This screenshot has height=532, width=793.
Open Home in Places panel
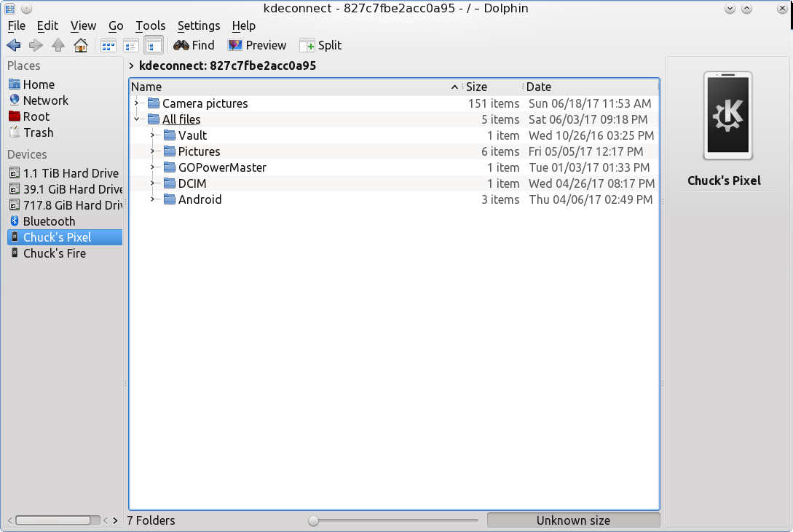(32, 84)
